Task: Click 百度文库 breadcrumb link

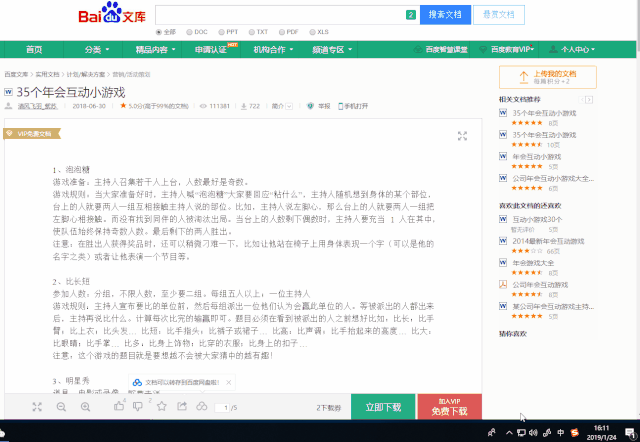Action: coord(16,74)
